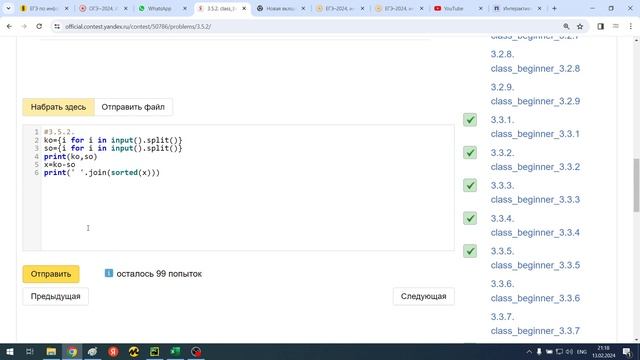Image resolution: width=640 pixels, height=360 pixels.
Task: Click green checkmark beside problem 3.3.2
Action: pyautogui.click(x=470, y=153)
